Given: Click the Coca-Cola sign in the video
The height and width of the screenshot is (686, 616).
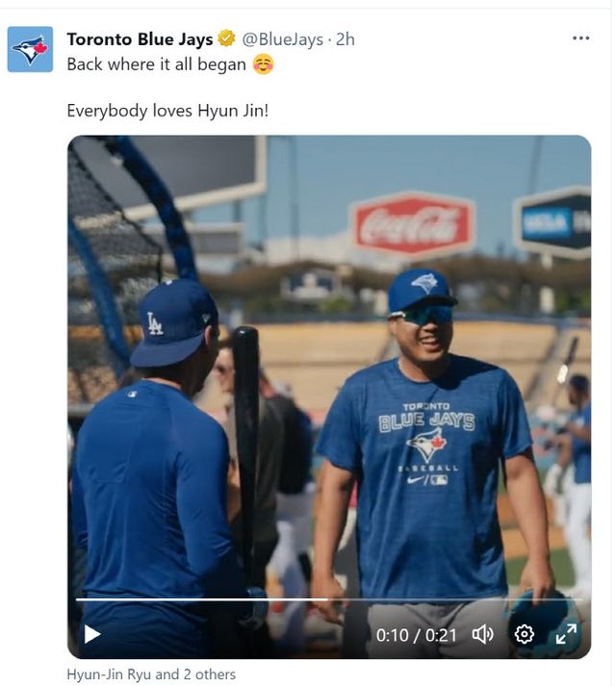Looking at the screenshot, I should pyautogui.click(x=412, y=224).
